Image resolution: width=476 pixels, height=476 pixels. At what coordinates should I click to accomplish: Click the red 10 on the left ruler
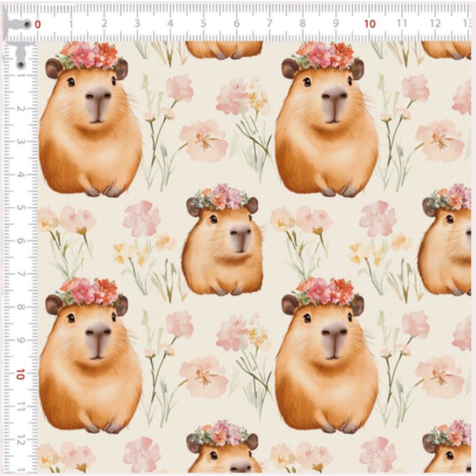coord(20,374)
